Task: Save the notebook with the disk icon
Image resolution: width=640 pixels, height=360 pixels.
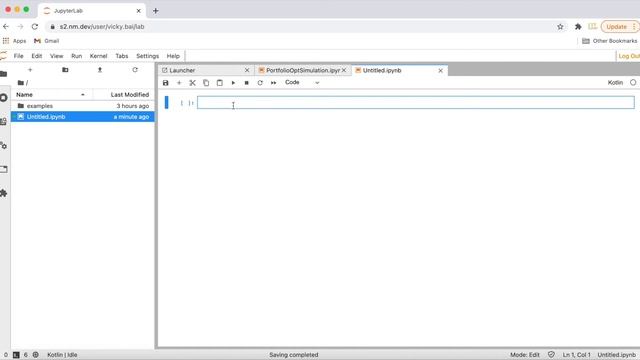Action: [165, 83]
